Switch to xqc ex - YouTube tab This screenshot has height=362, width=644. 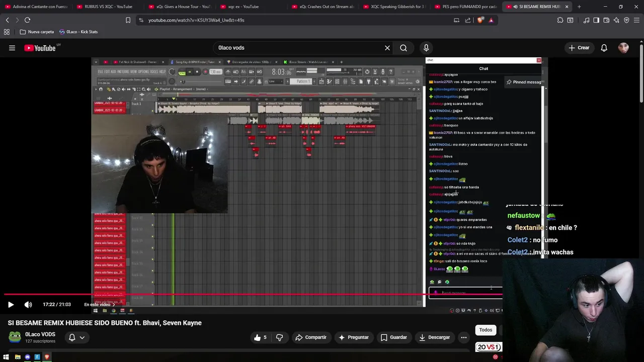pos(252,7)
